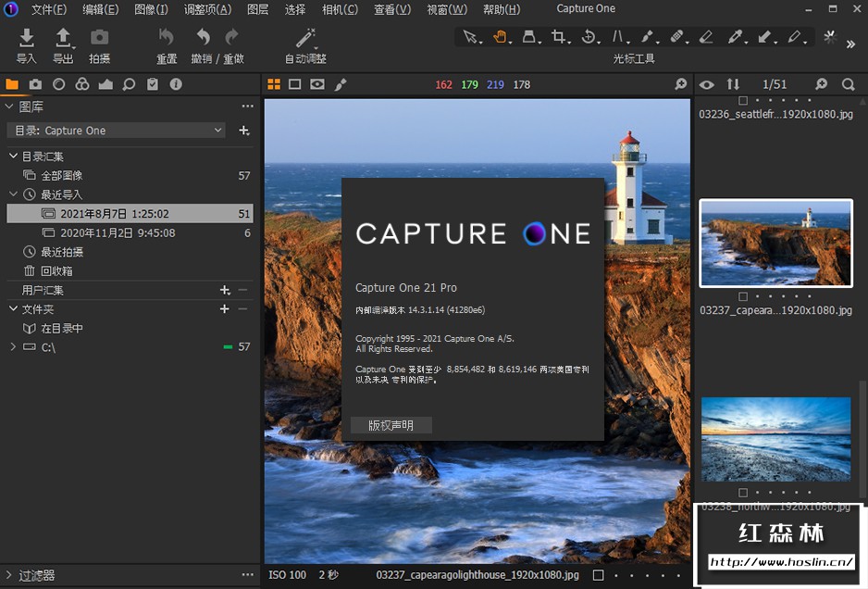Select the 全部图像 collection

[x=61, y=175]
